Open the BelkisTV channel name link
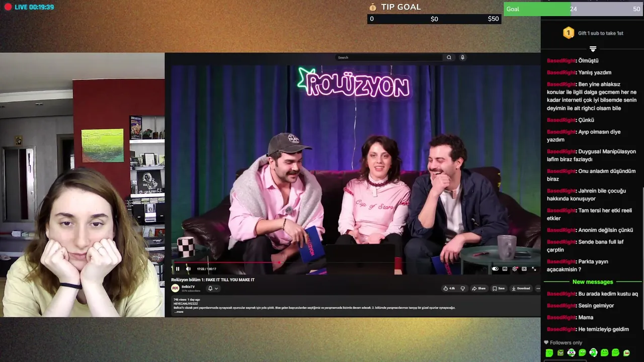The image size is (644, 362). tap(188, 287)
